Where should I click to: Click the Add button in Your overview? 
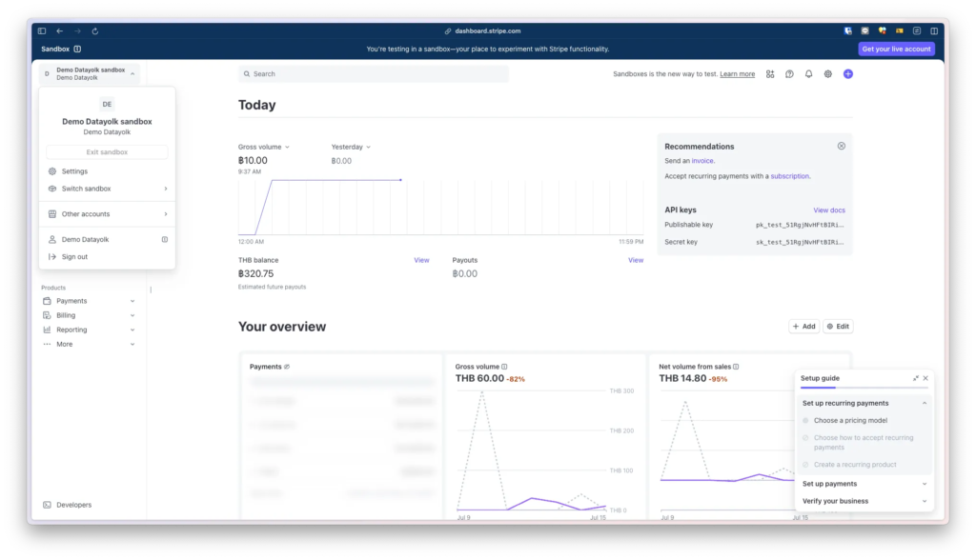(x=803, y=326)
